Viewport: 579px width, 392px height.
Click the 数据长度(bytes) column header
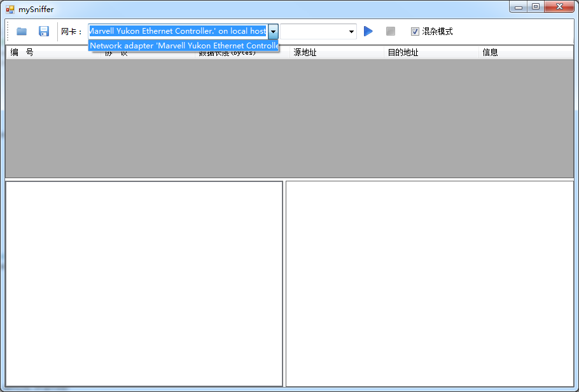click(x=242, y=54)
